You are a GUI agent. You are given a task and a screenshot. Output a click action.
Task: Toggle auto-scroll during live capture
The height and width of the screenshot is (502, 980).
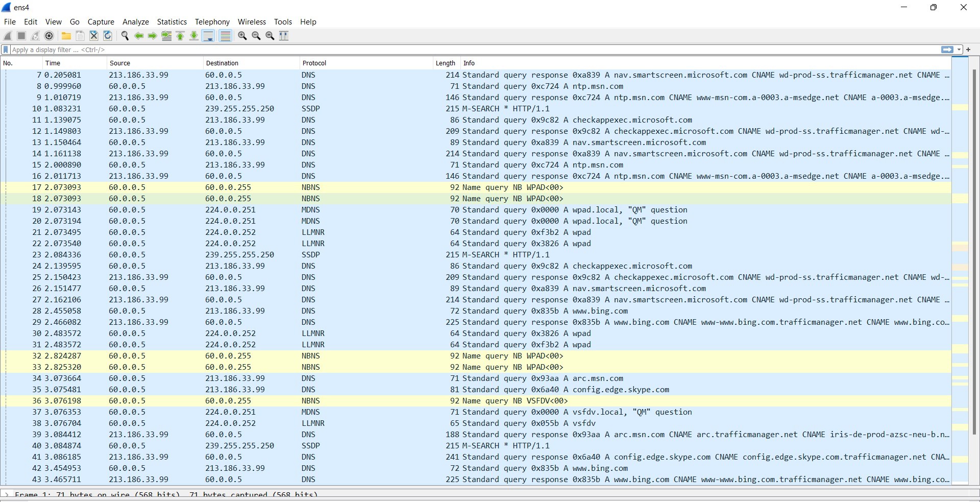coord(208,36)
